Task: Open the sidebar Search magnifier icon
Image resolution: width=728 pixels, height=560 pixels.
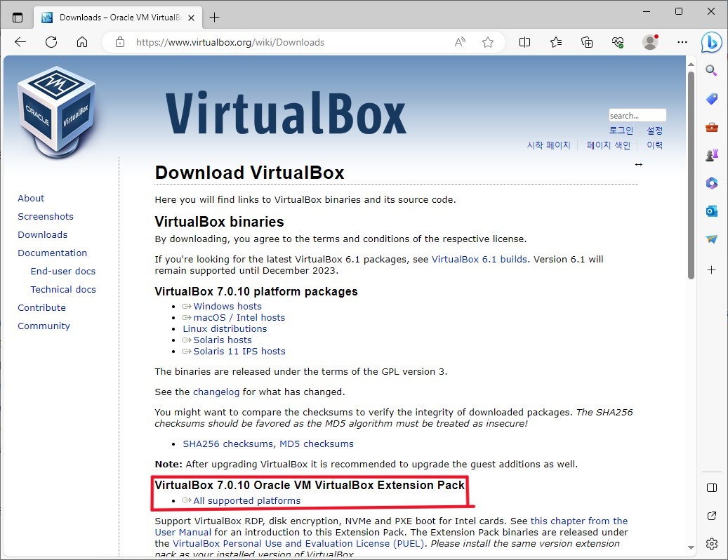Action: tap(711, 70)
